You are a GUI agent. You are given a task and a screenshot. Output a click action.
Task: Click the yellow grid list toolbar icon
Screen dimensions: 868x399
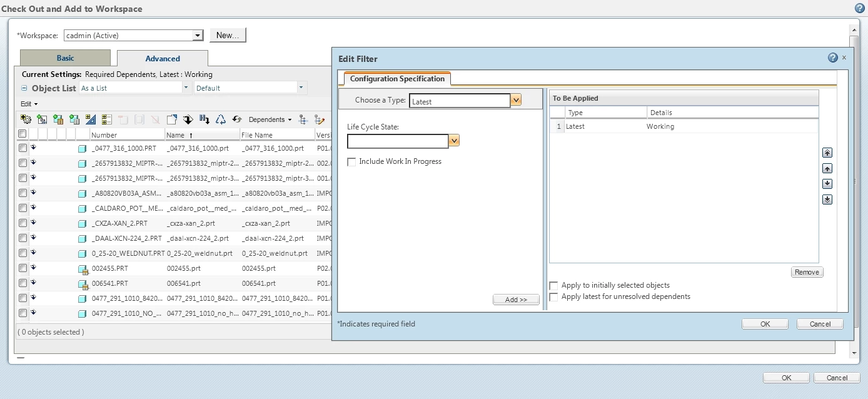(x=107, y=119)
